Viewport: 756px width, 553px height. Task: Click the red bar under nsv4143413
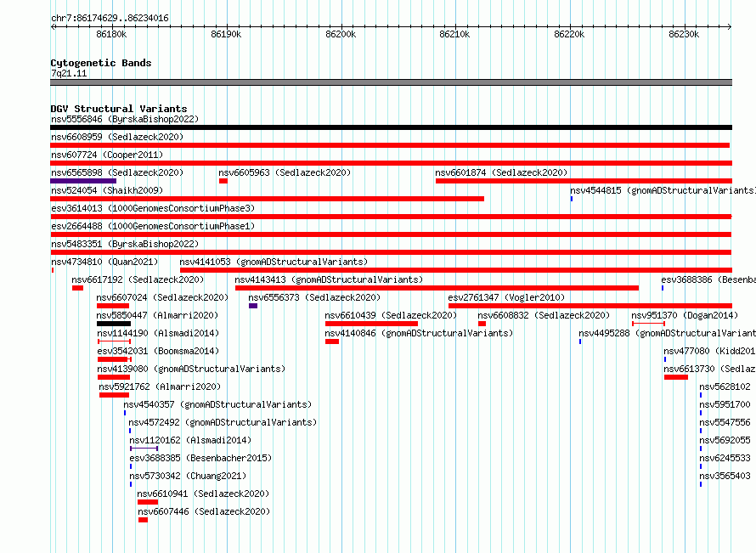(437, 288)
